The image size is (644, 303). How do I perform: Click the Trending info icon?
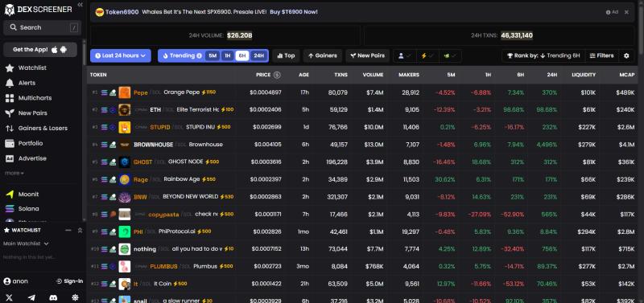(199, 55)
